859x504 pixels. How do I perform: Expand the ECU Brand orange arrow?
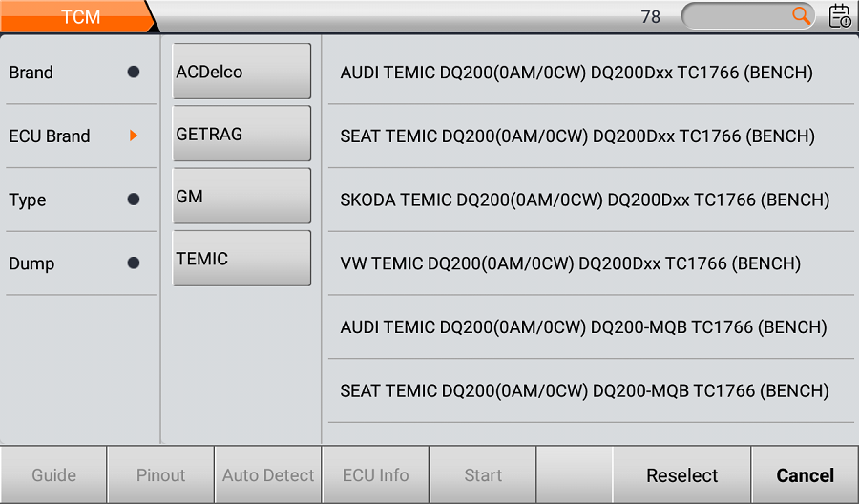[x=134, y=136]
